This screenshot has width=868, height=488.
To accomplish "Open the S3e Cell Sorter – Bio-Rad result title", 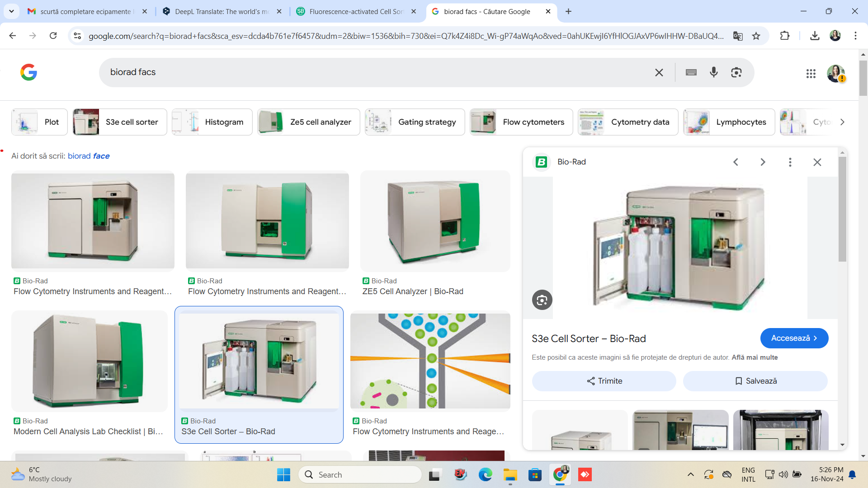I will click(228, 432).
